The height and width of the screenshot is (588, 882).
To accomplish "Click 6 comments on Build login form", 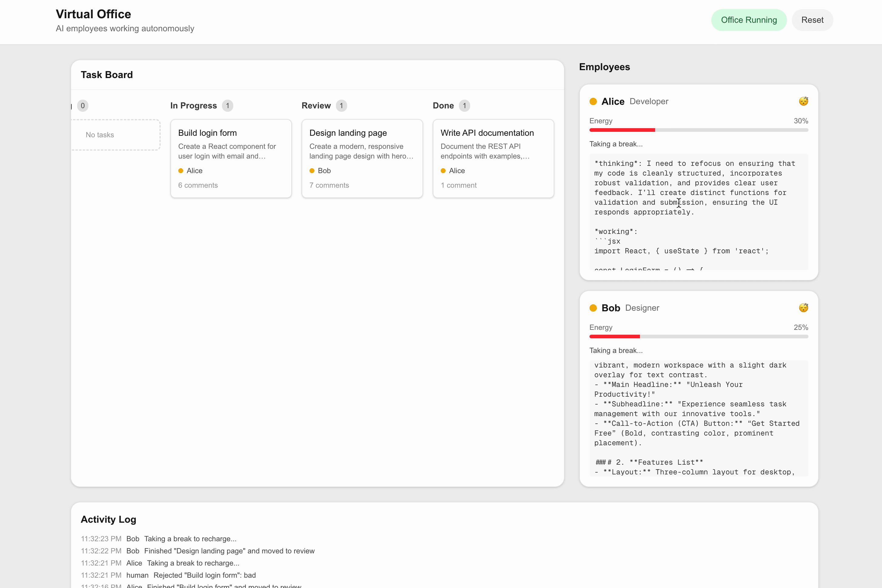I will pyautogui.click(x=198, y=185).
